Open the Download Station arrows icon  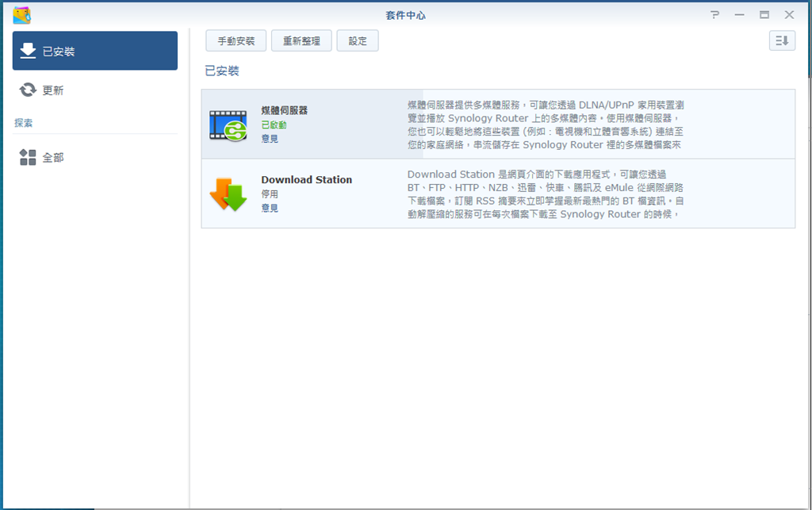point(228,194)
